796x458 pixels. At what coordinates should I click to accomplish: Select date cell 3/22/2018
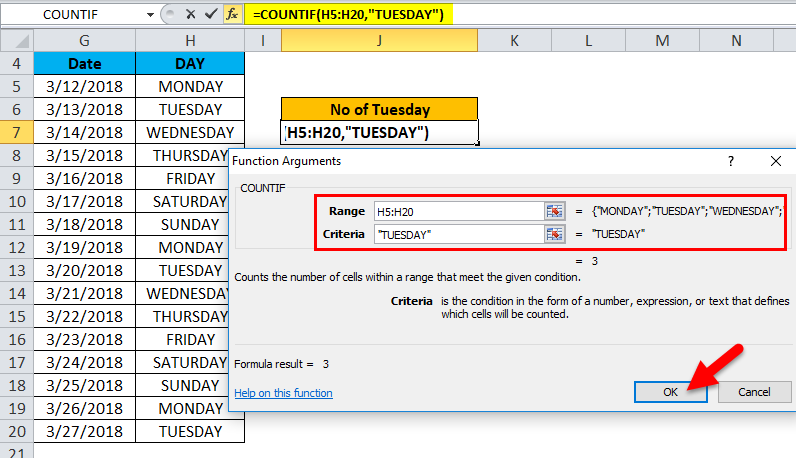[84, 316]
